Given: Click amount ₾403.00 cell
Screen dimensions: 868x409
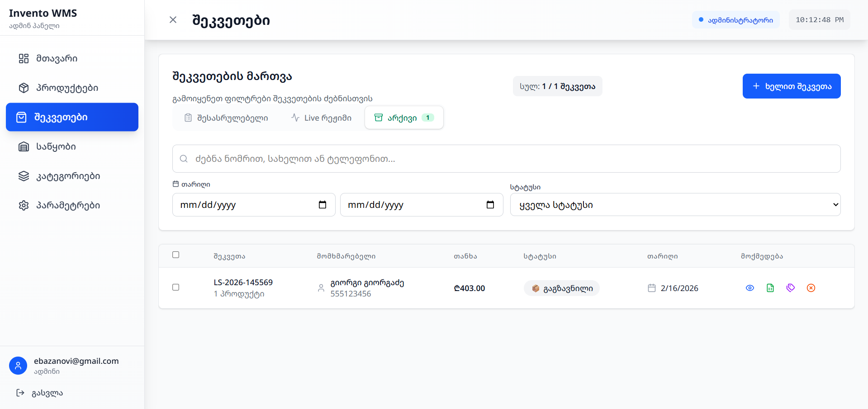Looking at the screenshot, I should [x=469, y=288].
